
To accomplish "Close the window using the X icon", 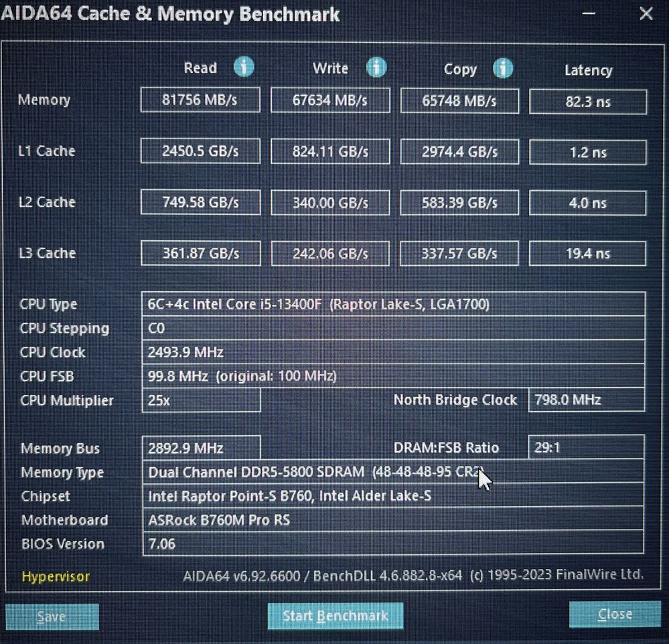I will point(646,13).
